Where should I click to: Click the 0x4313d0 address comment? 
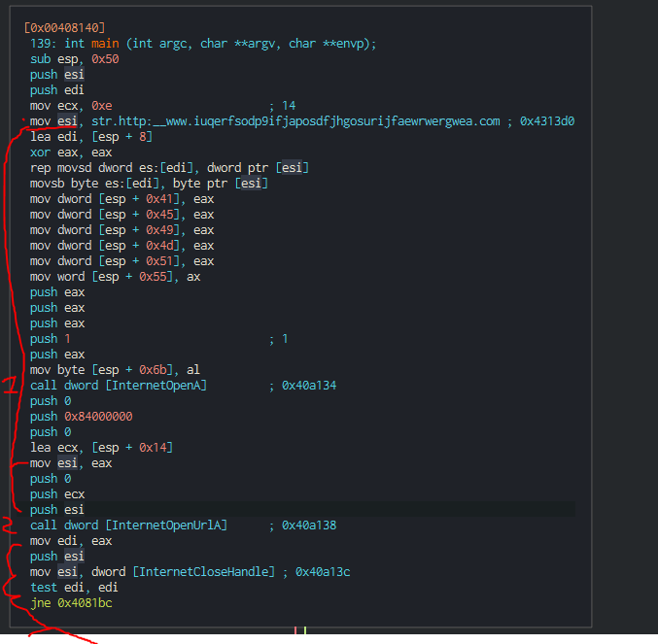point(547,121)
